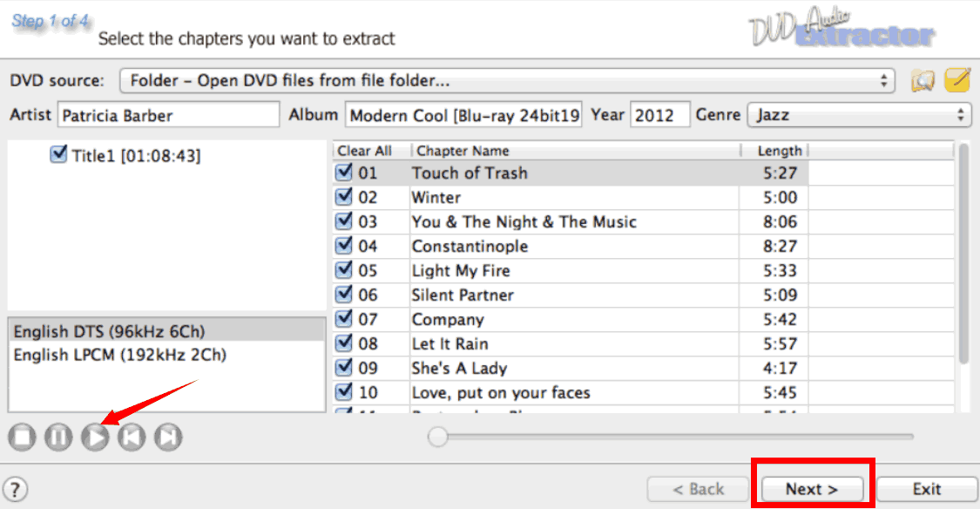Click the playback position slider handle

(x=438, y=437)
